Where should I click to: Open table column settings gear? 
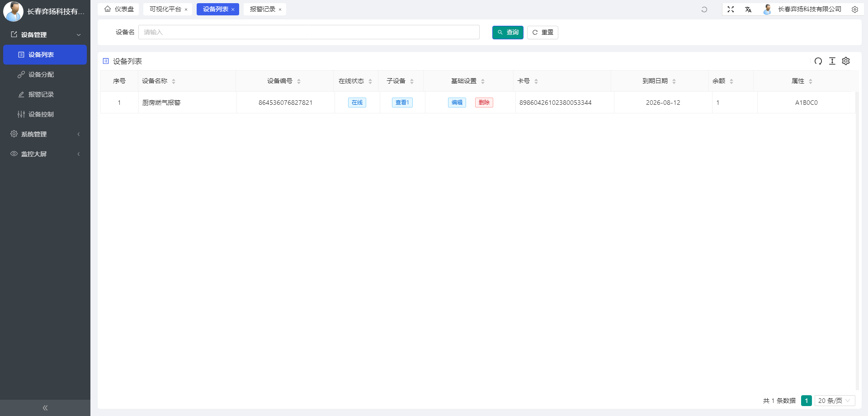[x=846, y=61]
